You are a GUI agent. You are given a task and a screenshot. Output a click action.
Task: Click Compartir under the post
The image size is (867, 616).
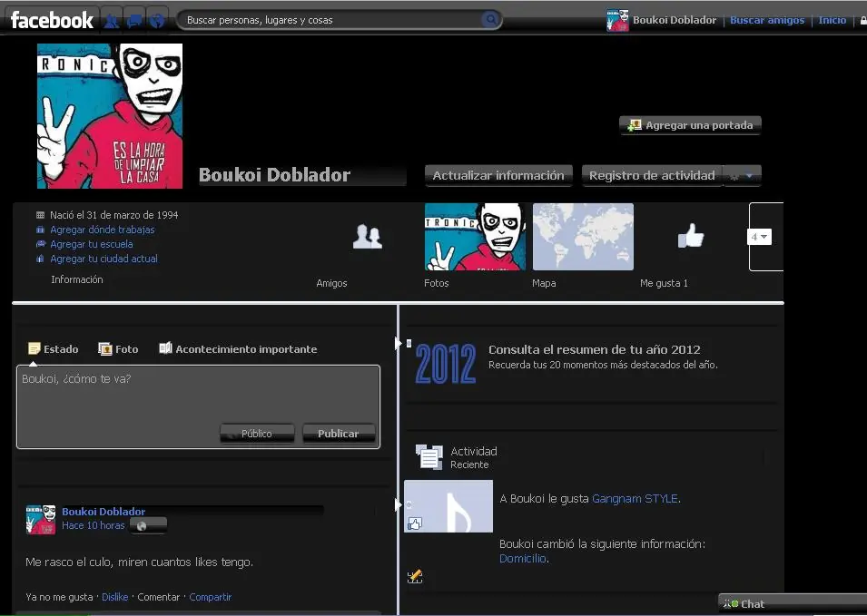coord(210,597)
